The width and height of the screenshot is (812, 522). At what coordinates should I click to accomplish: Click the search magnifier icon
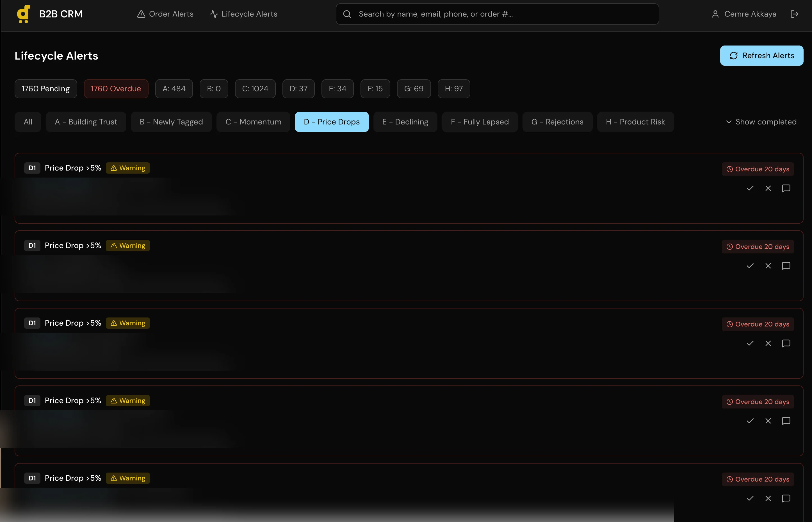tap(347, 14)
